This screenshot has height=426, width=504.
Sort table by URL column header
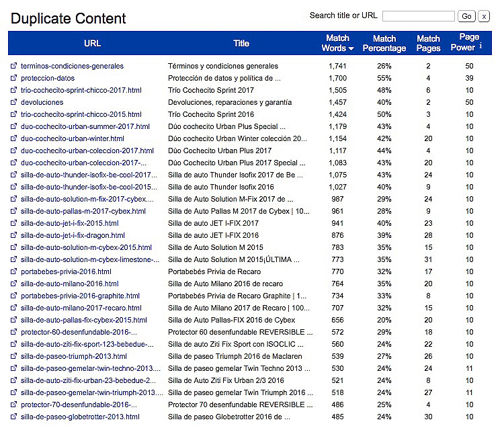tap(92, 44)
